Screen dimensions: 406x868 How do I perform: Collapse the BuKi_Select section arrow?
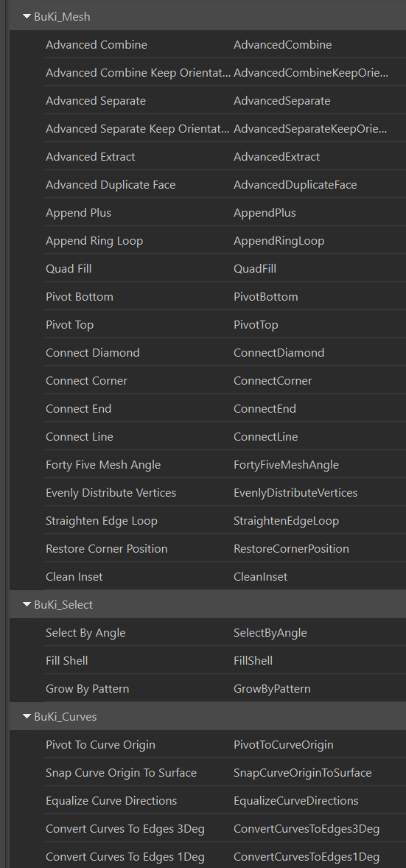[x=27, y=604]
